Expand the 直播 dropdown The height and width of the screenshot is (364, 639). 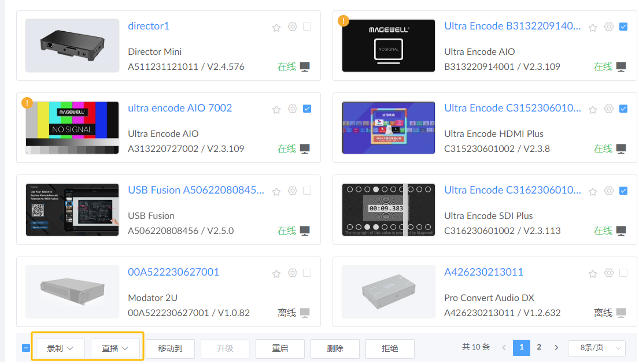click(x=115, y=348)
